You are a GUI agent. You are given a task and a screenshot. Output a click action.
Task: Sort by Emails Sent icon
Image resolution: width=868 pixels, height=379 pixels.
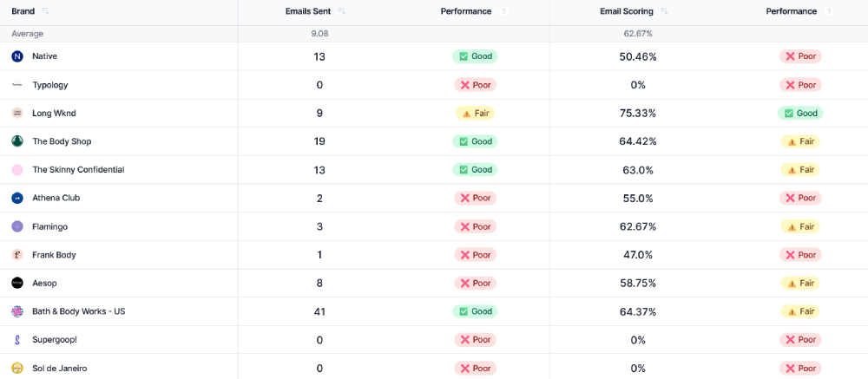coord(342,11)
